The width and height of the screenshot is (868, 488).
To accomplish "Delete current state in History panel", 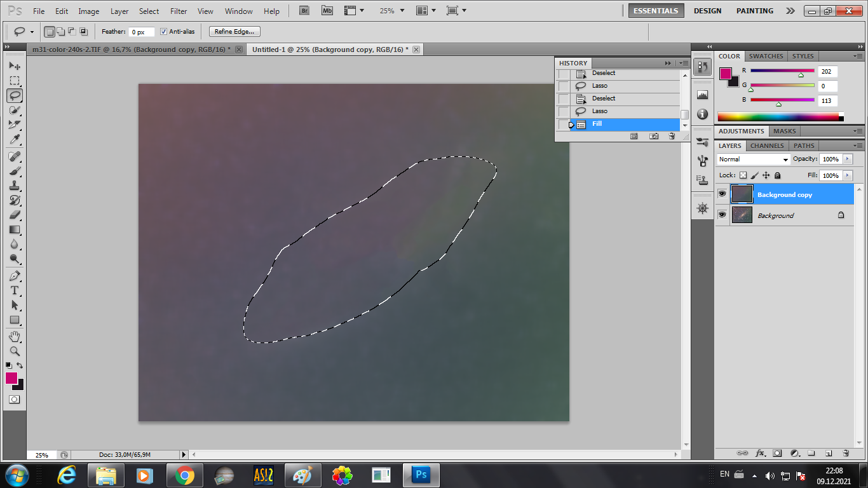I will (672, 136).
